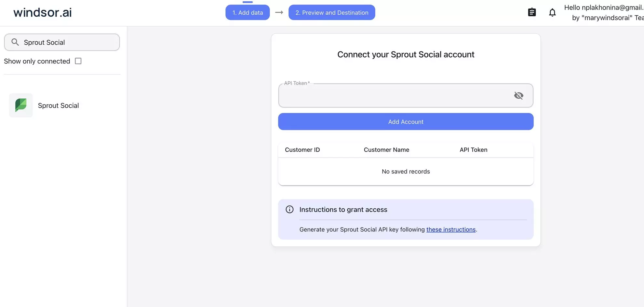Click the info icon beside Instructions heading
Image resolution: width=644 pixels, height=307 pixels.
(289, 209)
